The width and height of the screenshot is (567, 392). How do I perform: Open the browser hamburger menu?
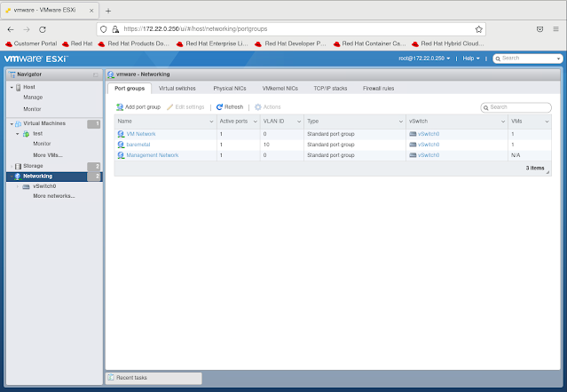555,29
